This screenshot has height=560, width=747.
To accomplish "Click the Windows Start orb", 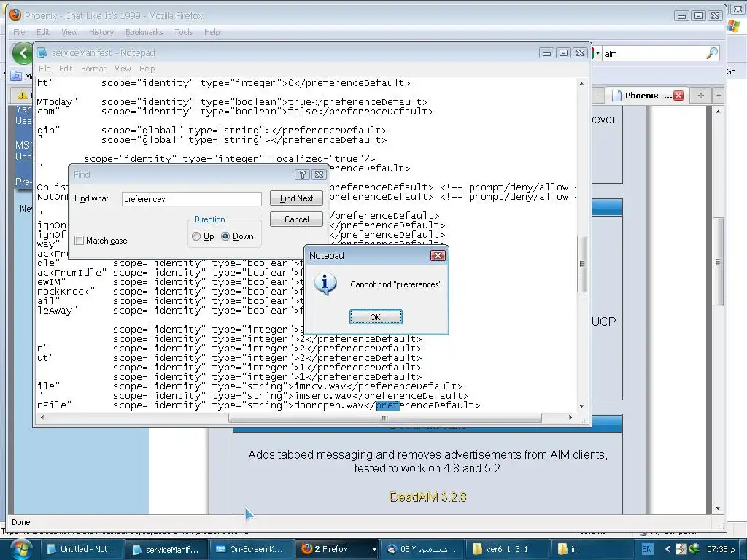I will point(21,548).
